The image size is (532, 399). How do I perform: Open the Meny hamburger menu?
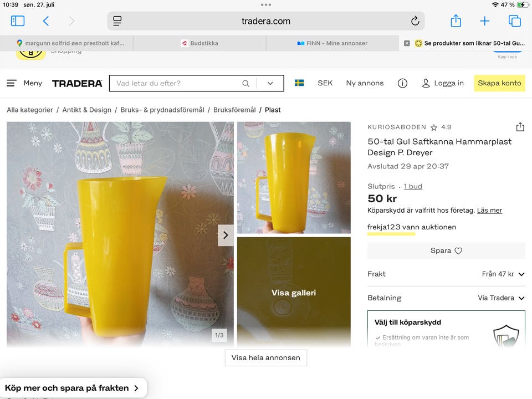[x=24, y=83]
